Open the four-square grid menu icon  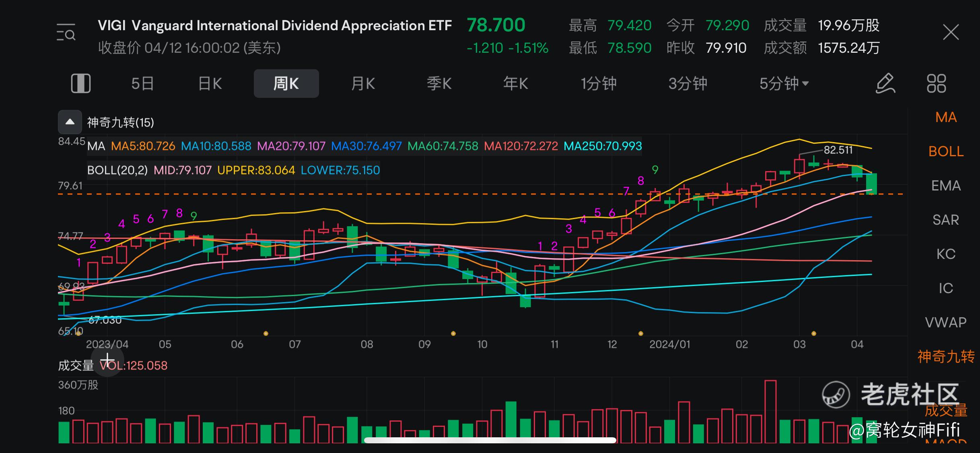[x=937, y=83]
